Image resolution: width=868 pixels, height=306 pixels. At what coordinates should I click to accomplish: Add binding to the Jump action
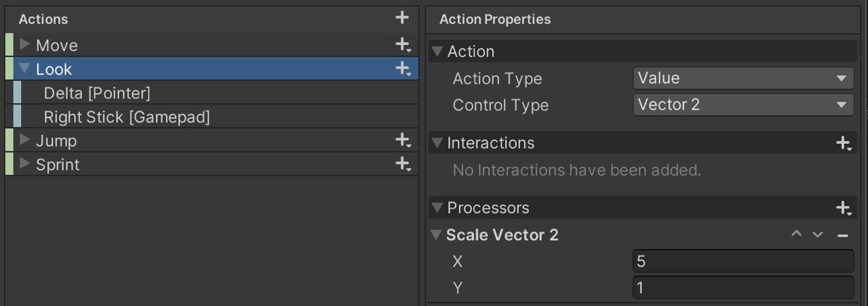[x=403, y=141]
